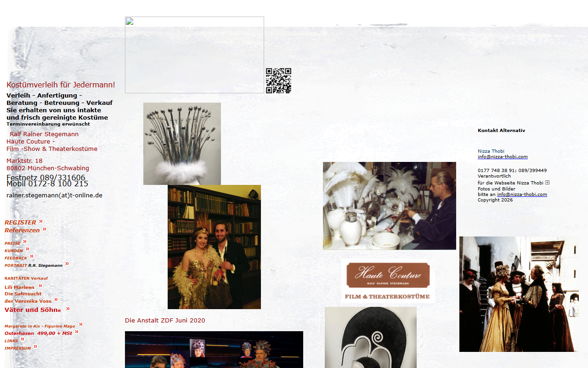Click the Nizza Thobi name link
The image size is (588, 368).
tap(491, 151)
